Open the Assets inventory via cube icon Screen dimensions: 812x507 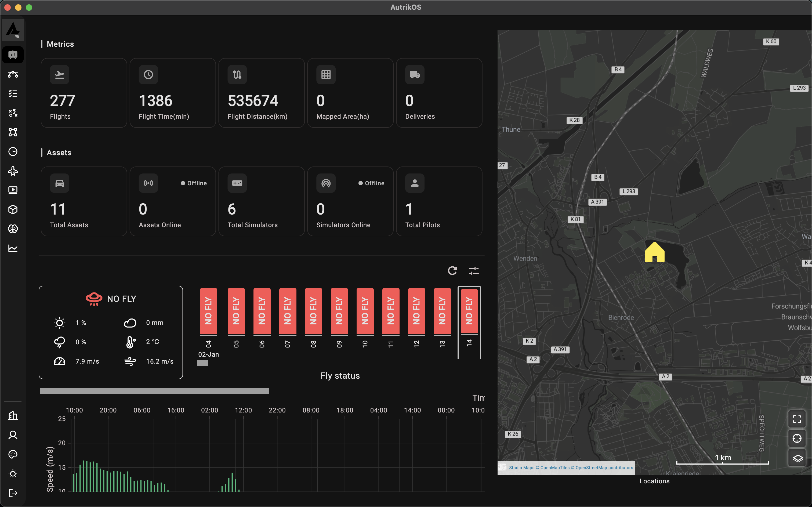[13, 209]
